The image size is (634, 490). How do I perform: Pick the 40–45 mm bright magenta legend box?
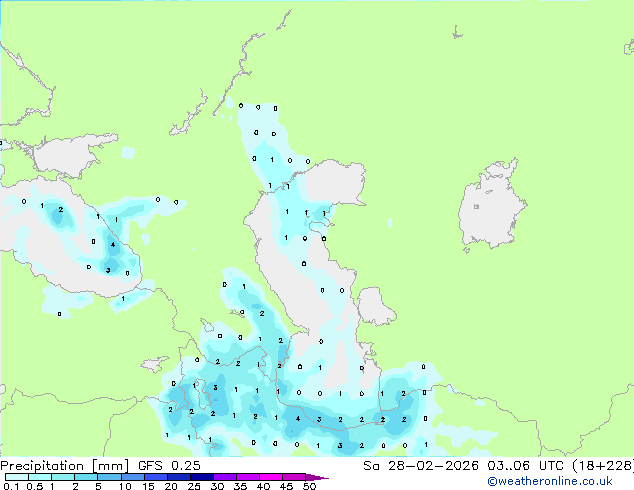[x=271, y=477]
